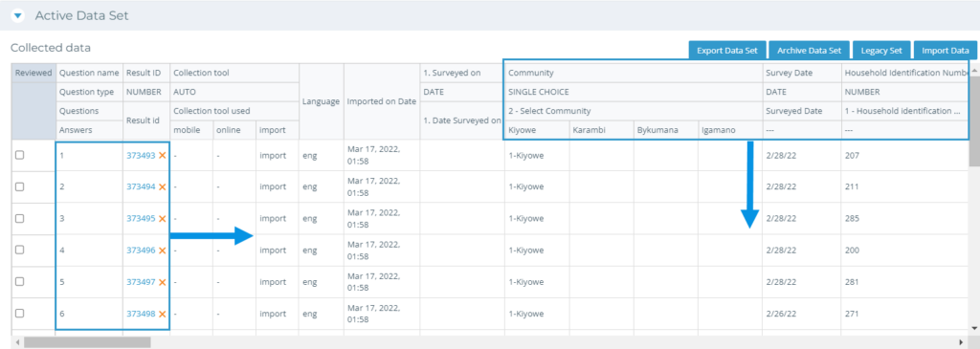Image resolution: width=980 pixels, height=349 pixels.
Task: Click the Import Data button
Action: click(x=945, y=51)
